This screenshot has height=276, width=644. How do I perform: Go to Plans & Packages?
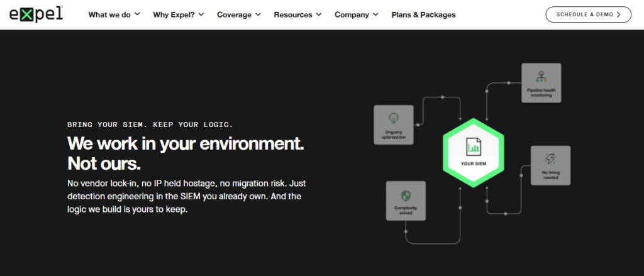coord(423,14)
